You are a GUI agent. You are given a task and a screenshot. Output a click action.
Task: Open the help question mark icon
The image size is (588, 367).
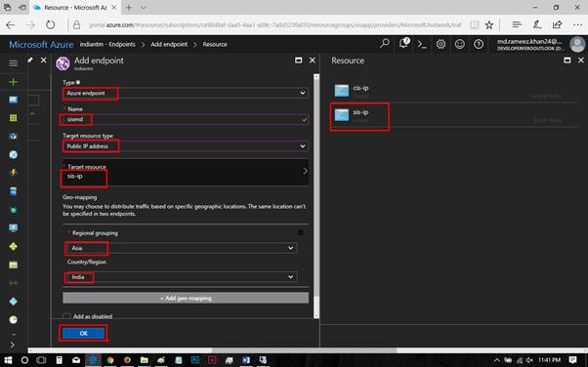479,44
